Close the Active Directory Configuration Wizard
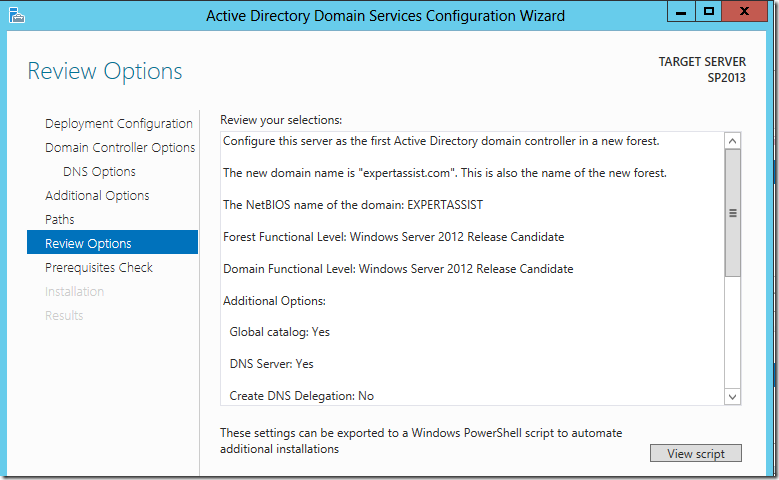The height and width of the screenshot is (480, 779). (747, 12)
